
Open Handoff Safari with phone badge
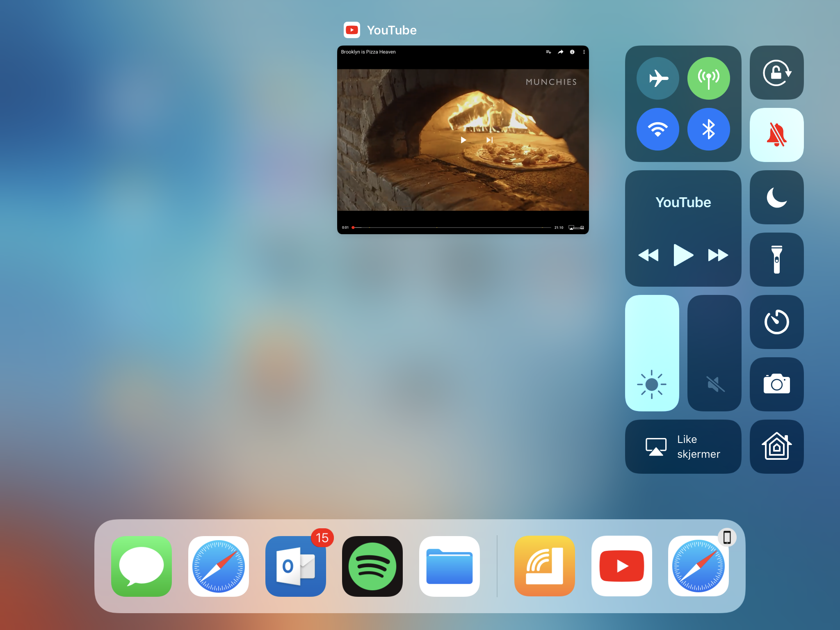tap(698, 566)
